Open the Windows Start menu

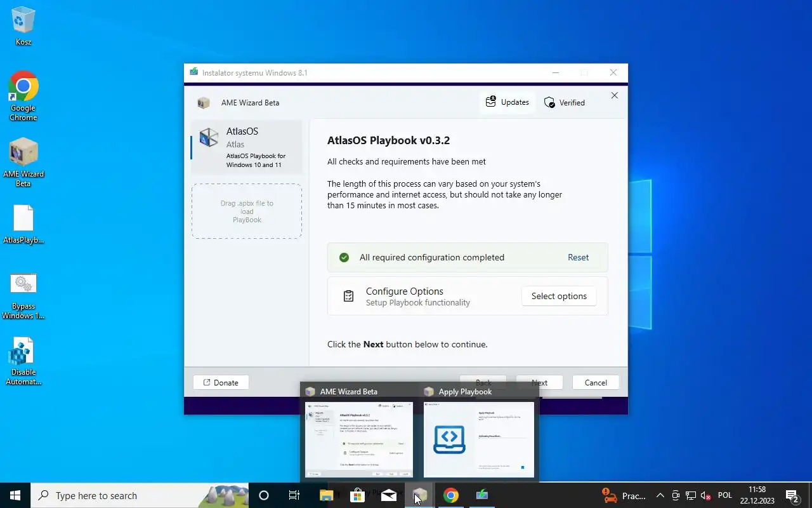pyautogui.click(x=15, y=495)
